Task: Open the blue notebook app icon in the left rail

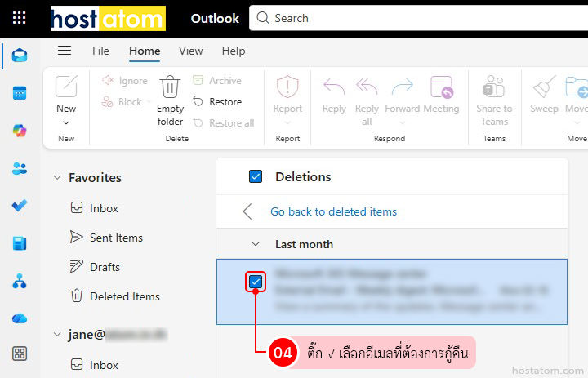Action: 20,243
